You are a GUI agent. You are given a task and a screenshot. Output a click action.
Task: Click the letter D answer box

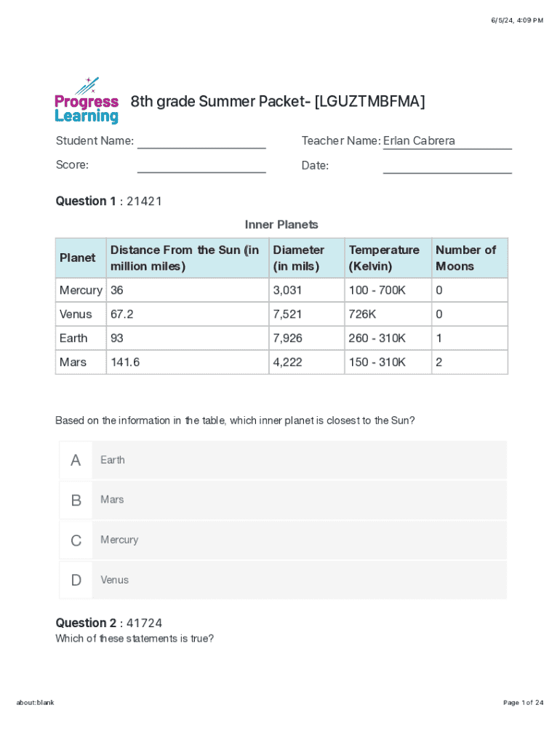pos(76,580)
